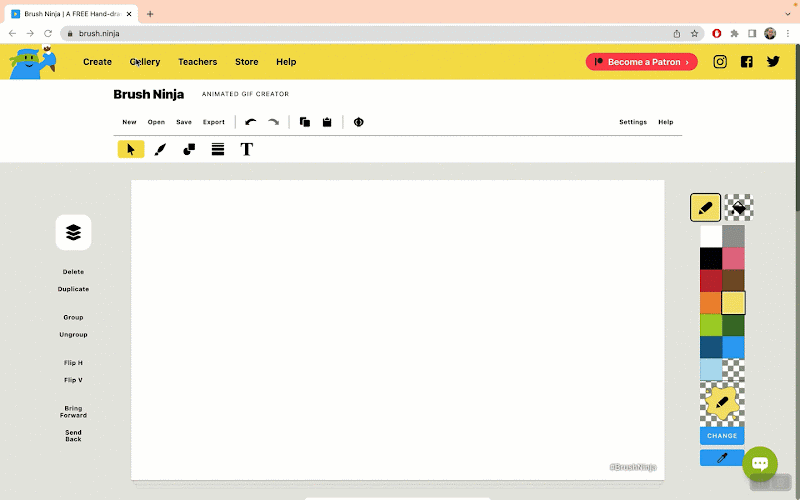Switch to stroke color mode
The image size is (800, 500).
click(705, 208)
